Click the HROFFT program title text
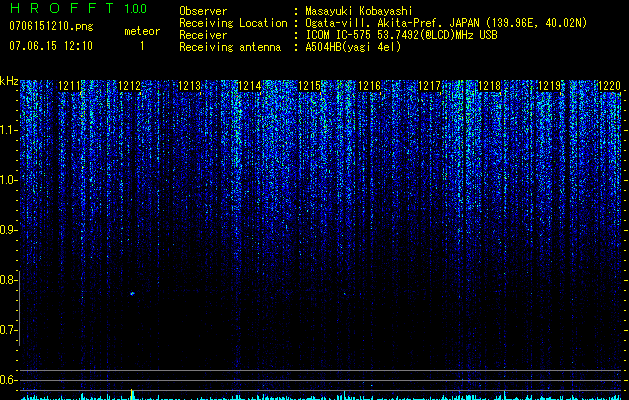 click(62, 8)
